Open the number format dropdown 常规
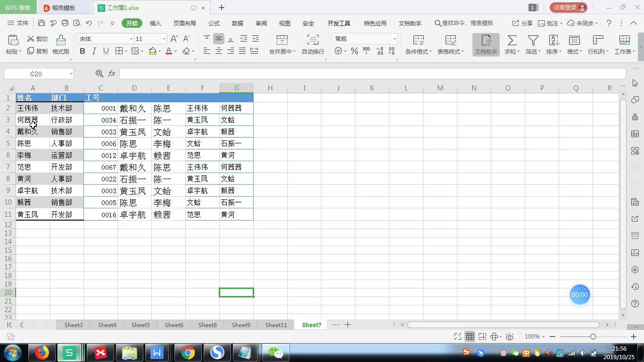 tap(394, 39)
